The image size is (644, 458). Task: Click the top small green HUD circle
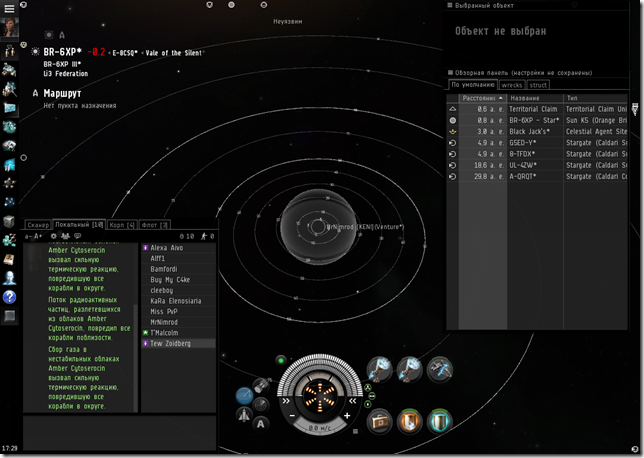368,387
